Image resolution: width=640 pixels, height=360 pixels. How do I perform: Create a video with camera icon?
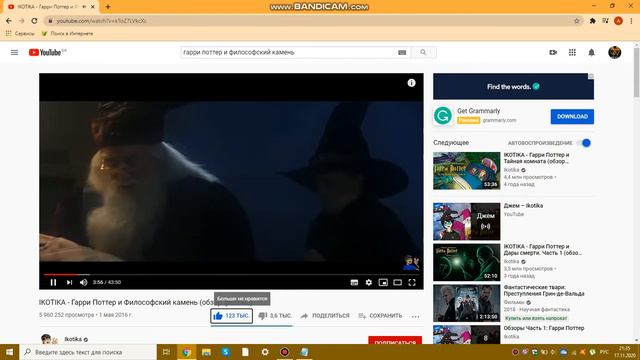553,52
